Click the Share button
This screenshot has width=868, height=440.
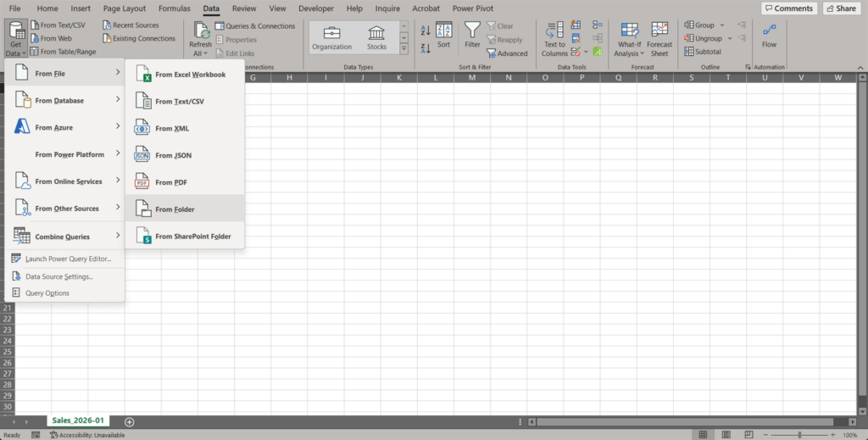[x=841, y=8]
